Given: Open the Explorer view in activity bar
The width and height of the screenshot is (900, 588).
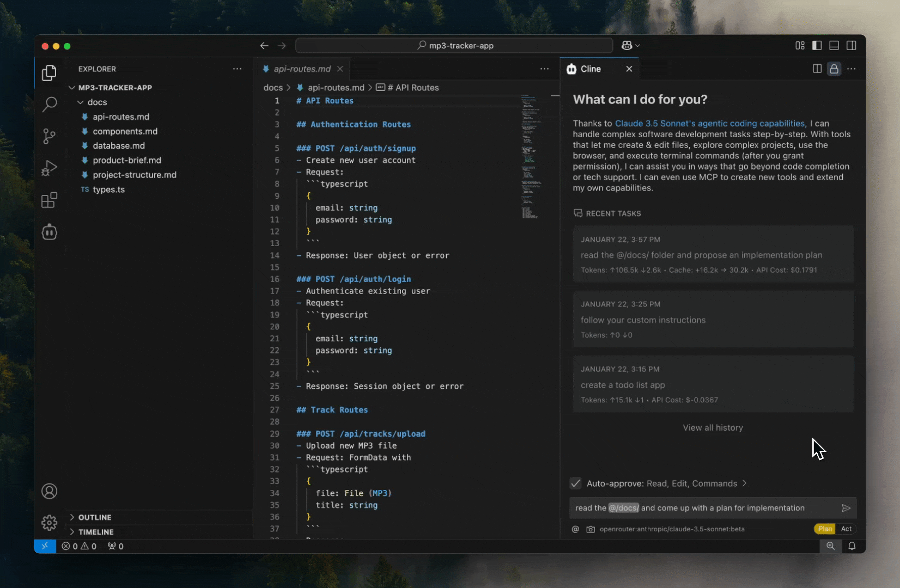Looking at the screenshot, I should click(x=49, y=72).
